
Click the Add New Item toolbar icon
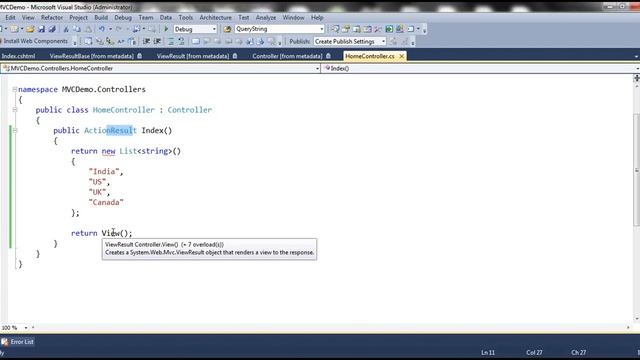tap(15, 29)
